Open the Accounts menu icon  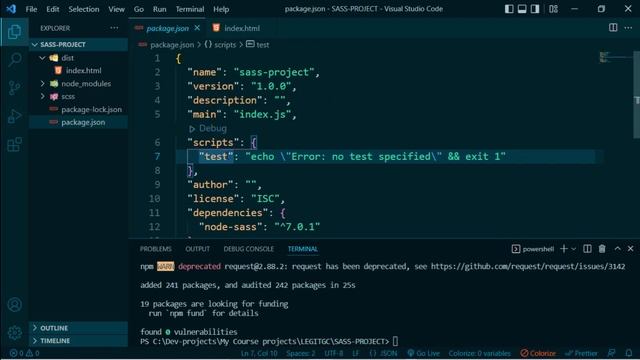pos(14,304)
